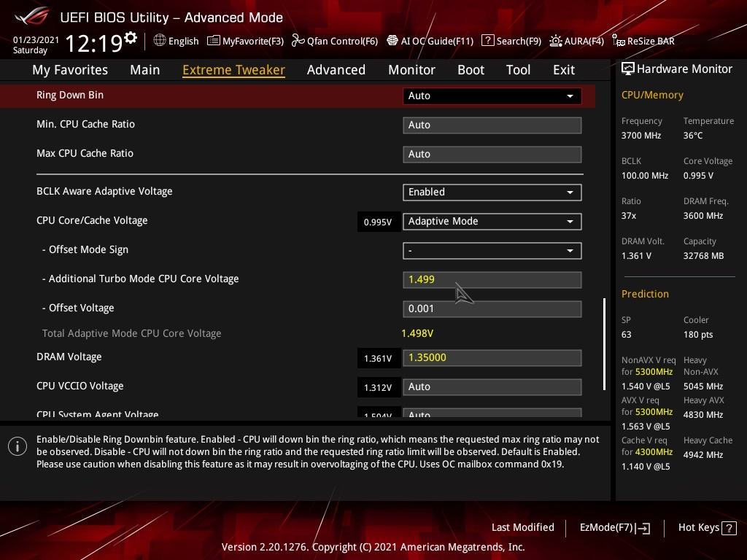
Task: Click the Cache 4300MHz prediction text
Action: [654, 452]
